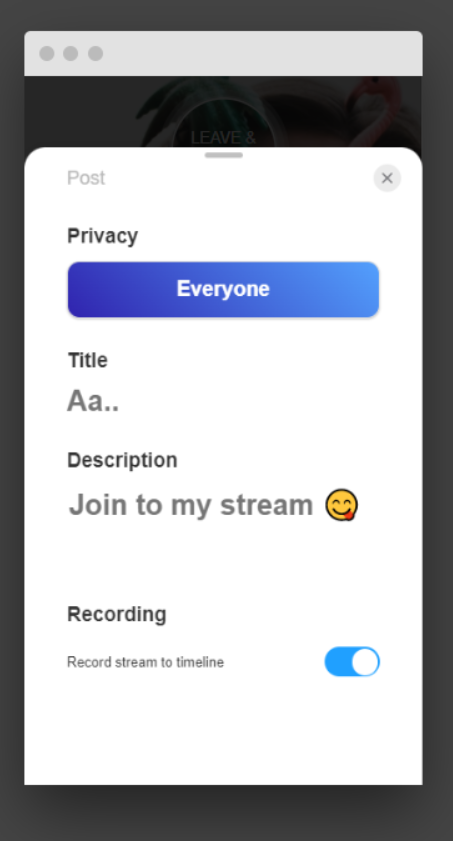453x841 pixels.
Task: Click the Record stream to timeline label
Action: point(145,662)
